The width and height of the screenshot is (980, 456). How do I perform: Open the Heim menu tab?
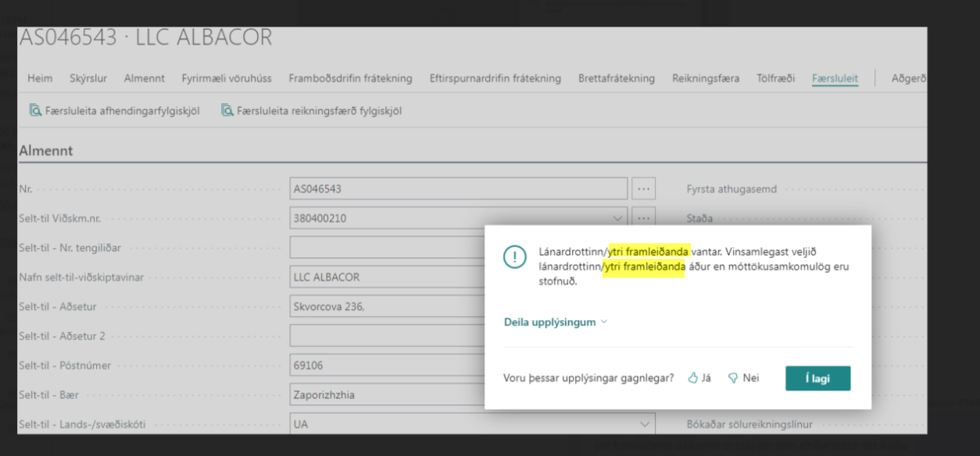[40, 78]
